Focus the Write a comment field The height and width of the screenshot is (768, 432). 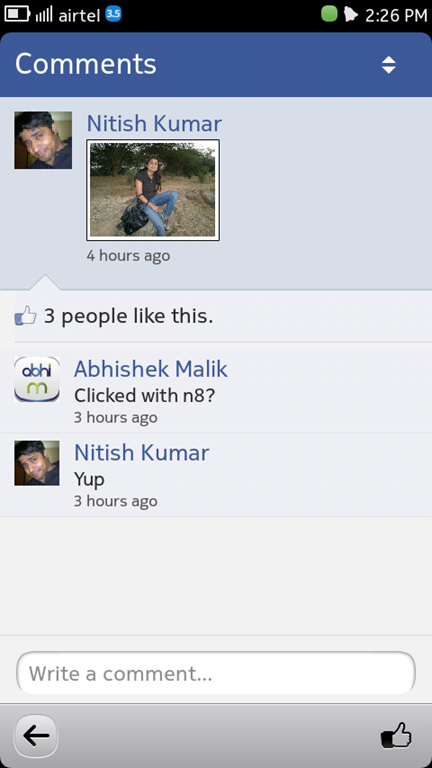(216, 673)
